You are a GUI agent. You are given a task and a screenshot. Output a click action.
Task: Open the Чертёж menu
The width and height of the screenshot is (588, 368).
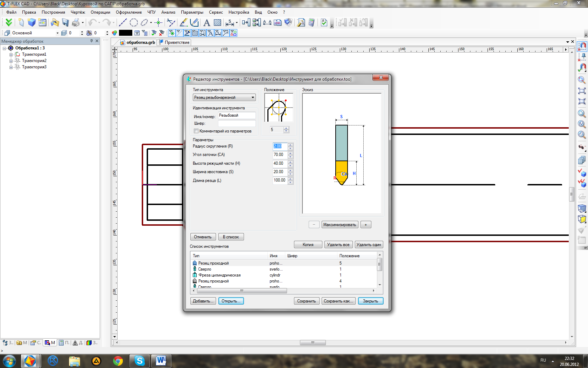coord(78,12)
